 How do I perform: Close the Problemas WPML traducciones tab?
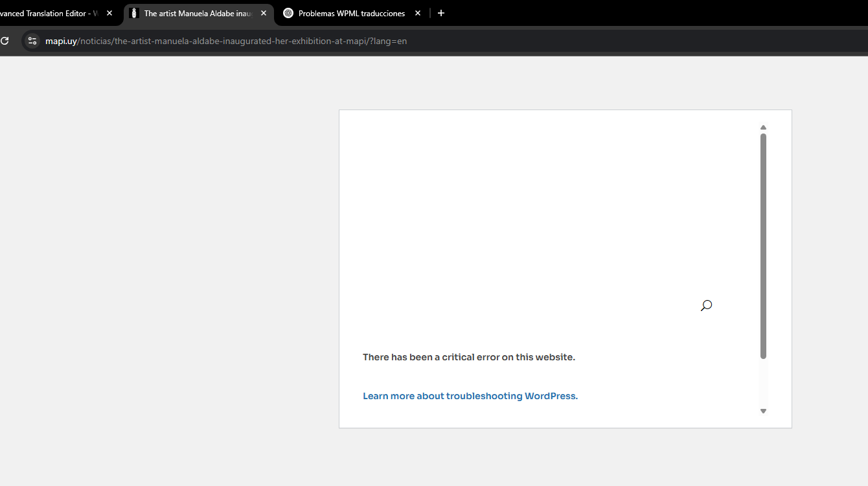click(418, 13)
